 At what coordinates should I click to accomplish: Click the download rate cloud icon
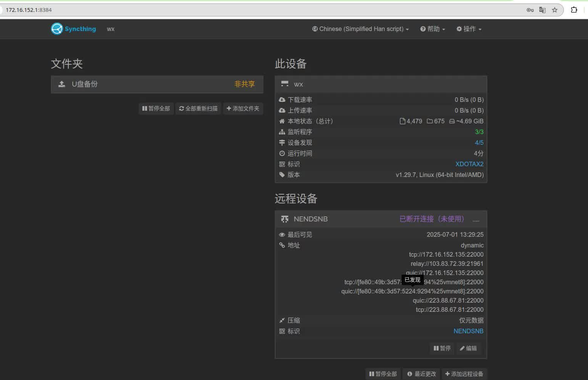click(282, 100)
